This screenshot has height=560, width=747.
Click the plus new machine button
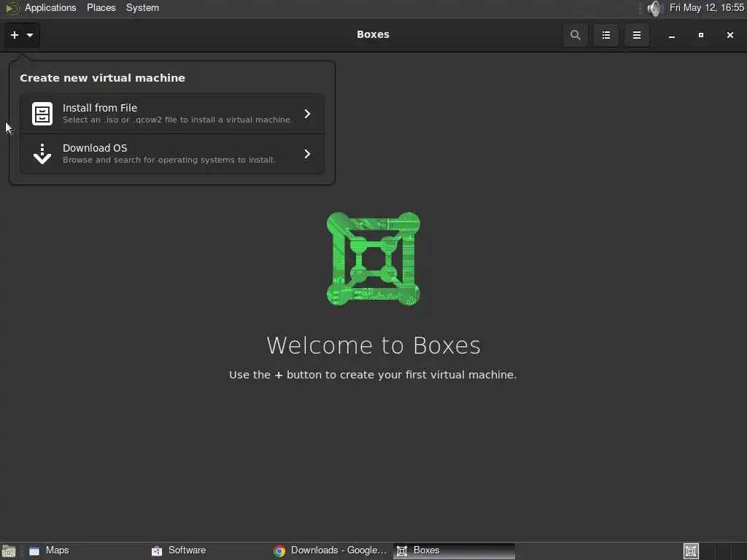click(x=22, y=35)
